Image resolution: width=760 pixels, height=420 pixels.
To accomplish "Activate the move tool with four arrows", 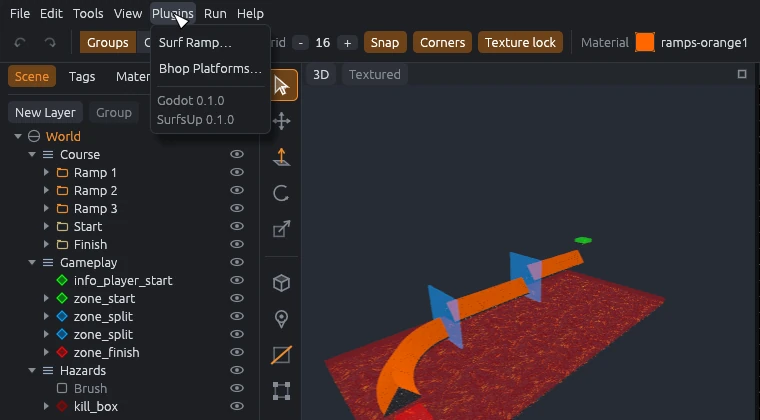I will 282,121.
